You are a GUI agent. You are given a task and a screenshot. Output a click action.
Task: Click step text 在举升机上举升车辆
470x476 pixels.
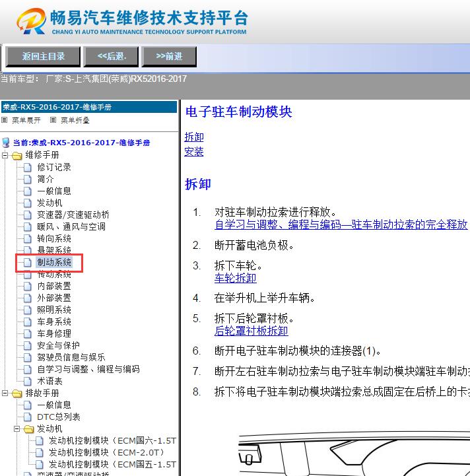(265, 298)
